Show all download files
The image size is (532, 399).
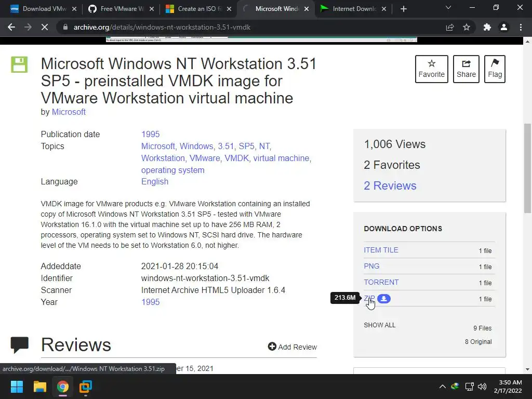379,325
